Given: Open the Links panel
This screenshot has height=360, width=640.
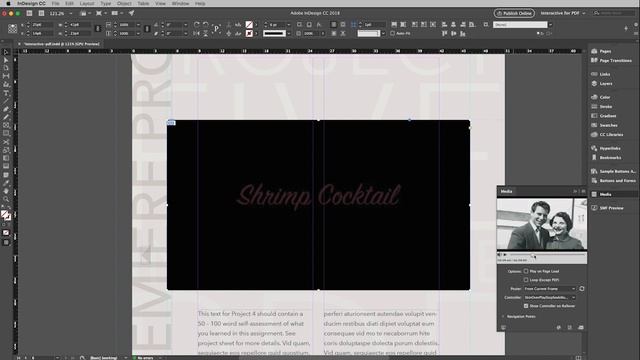Looking at the screenshot, I should click(x=601, y=74).
